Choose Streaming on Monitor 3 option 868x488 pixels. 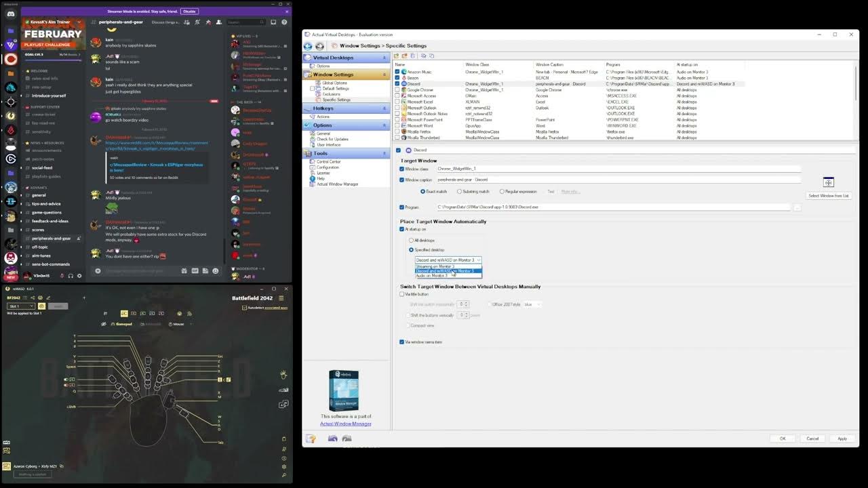click(448, 266)
